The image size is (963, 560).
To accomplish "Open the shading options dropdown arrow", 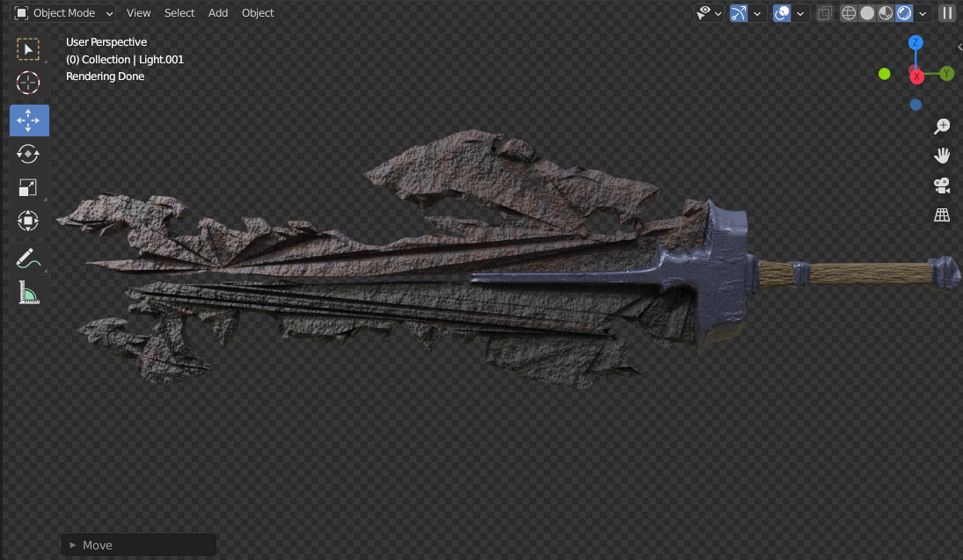I will click(922, 12).
